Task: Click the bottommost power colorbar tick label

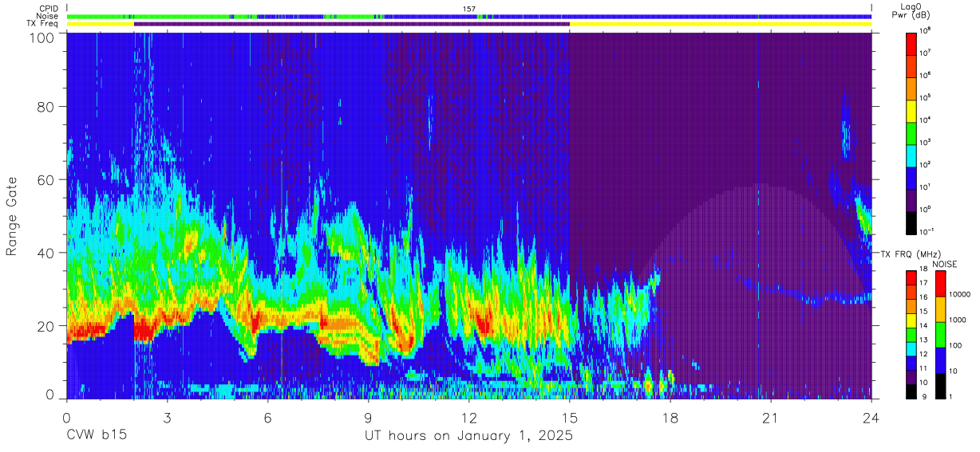Action: [x=927, y=231]
